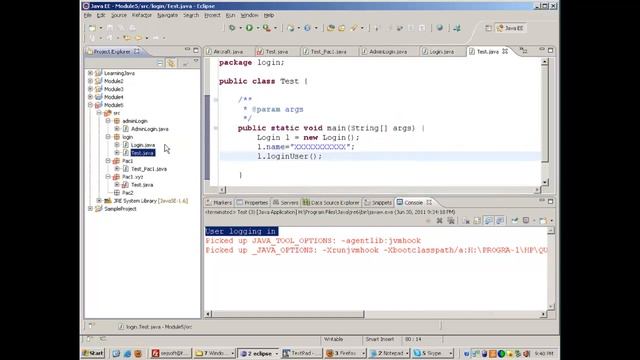
Task: Click the Open Perspective icon
Action: (488, 28)
